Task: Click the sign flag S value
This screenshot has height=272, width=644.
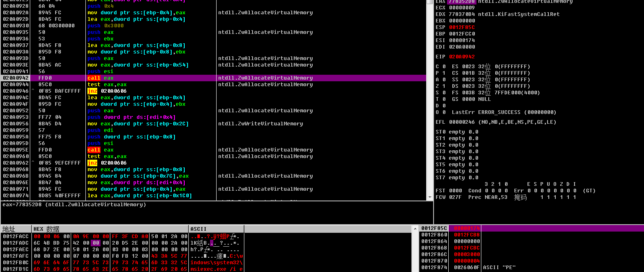Action: 444,93
